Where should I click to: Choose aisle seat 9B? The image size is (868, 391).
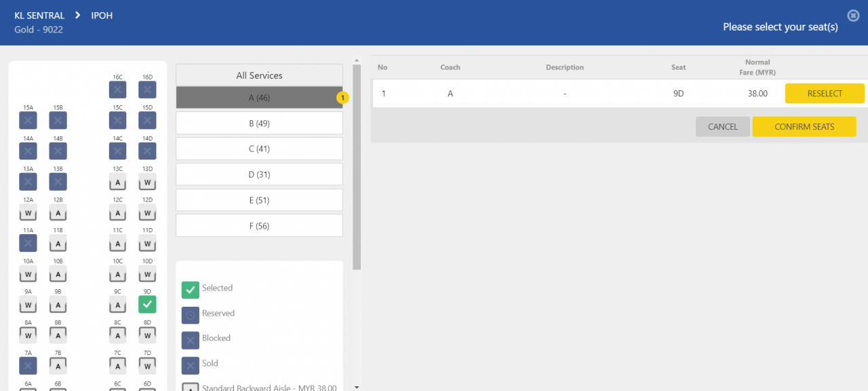pyautogui.click(x=58, y=305)
